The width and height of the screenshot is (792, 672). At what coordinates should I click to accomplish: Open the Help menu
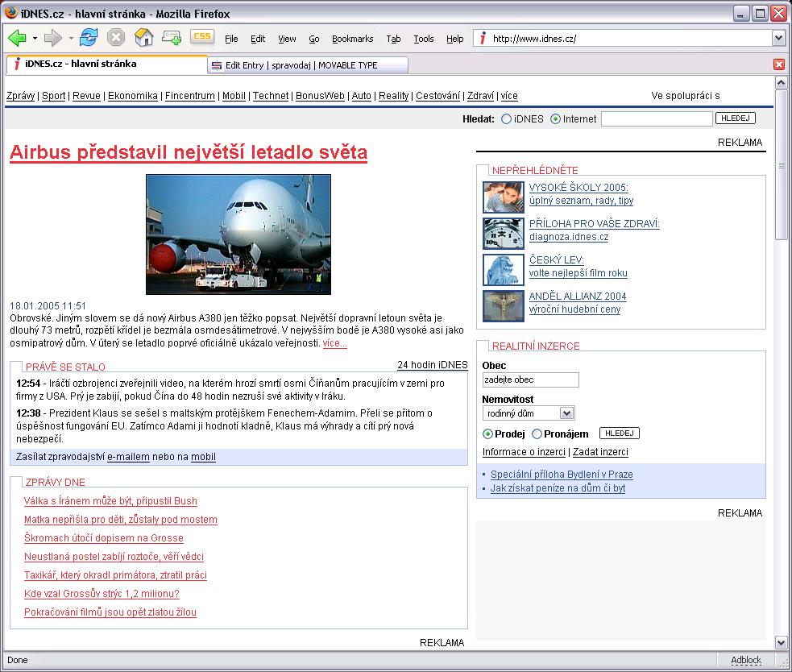tap(454, 39)
